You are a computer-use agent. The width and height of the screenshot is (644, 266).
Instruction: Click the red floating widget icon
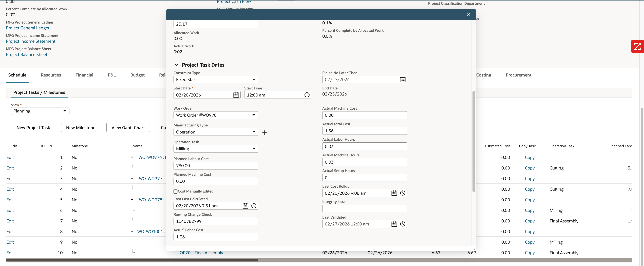(x=637, y=47)
